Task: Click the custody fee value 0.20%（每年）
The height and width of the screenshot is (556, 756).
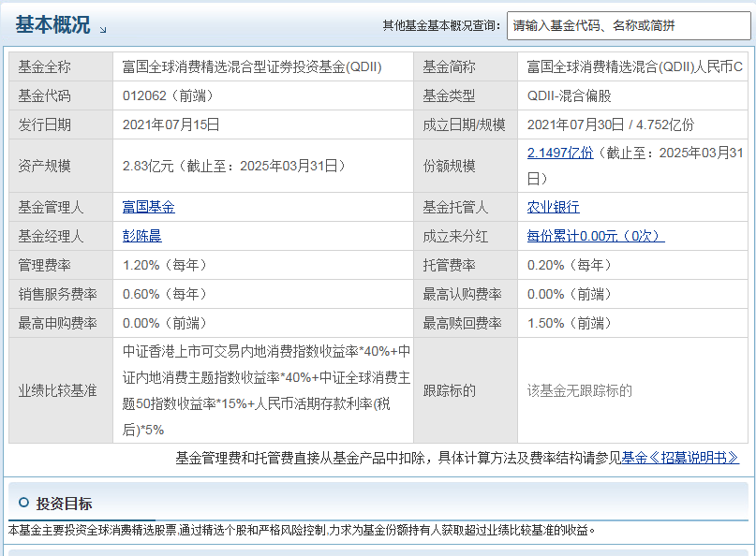Action: click(569, 265)
